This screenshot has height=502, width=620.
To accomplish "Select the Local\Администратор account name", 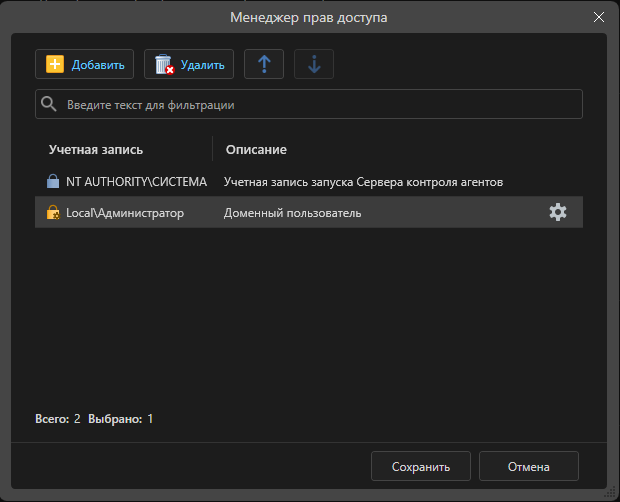I will click(x=125, y=213).
